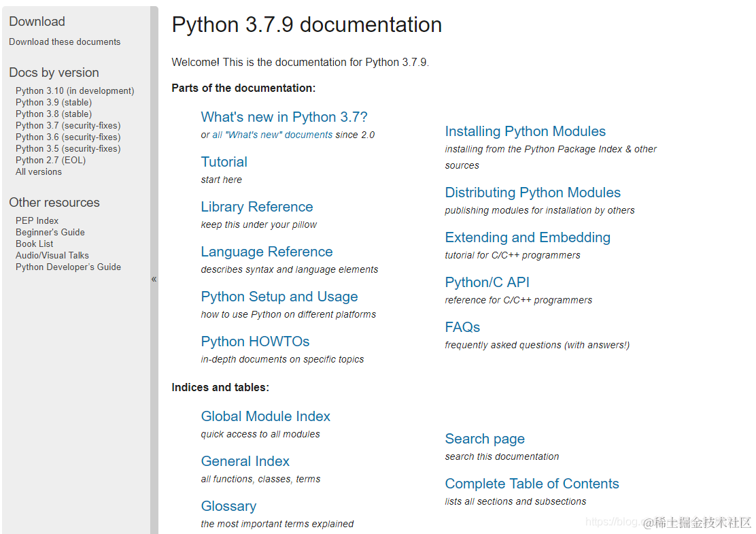Open the Python HOWTOs link
The width and height of the screenshot is (756, 534).
point(255,341)
